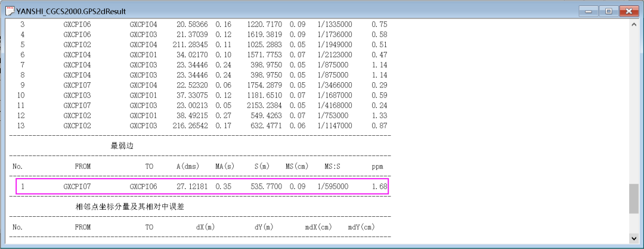
Task: Click the window title YANSHI_CGCS2000.GPS2dResult
Action: (x=71, y=11)
